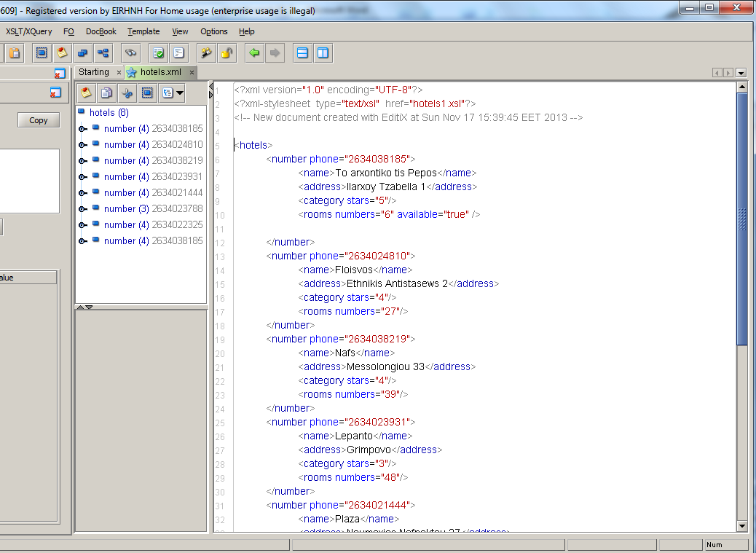Open the Help menu
The image size is (756, 553).
(x=246, y=31)
